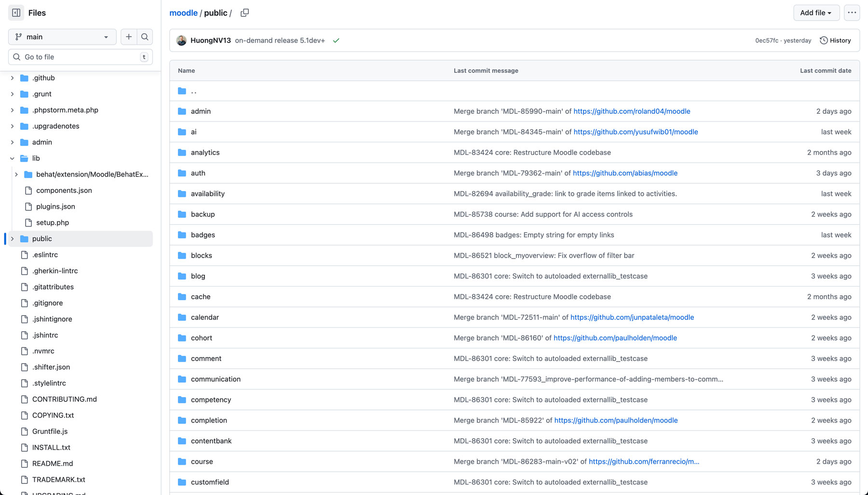The height and width of the screenshot is (495, 868).
Task: Click file icon beside COPYING.txt
Action: point(25,415)
